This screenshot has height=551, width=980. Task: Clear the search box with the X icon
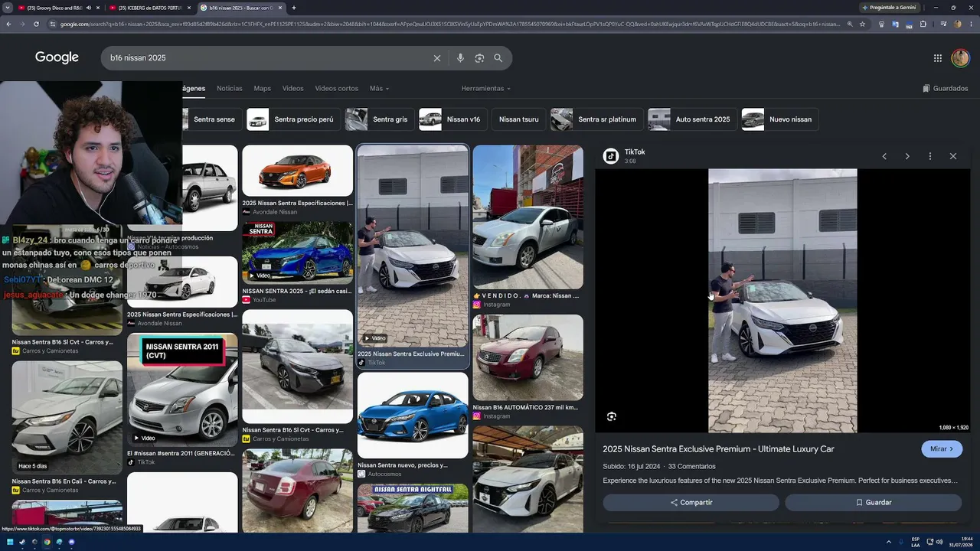tap(437, 58)
